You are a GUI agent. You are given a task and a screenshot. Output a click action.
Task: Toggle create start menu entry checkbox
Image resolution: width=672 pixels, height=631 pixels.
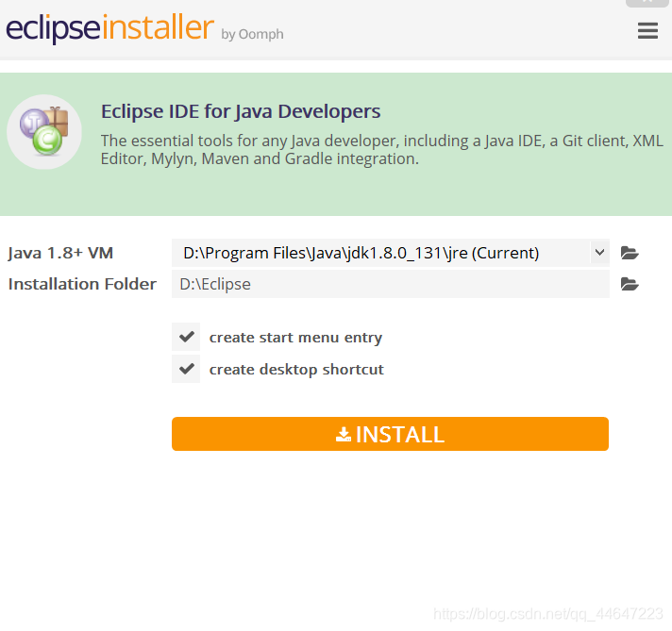pos(186,337)
